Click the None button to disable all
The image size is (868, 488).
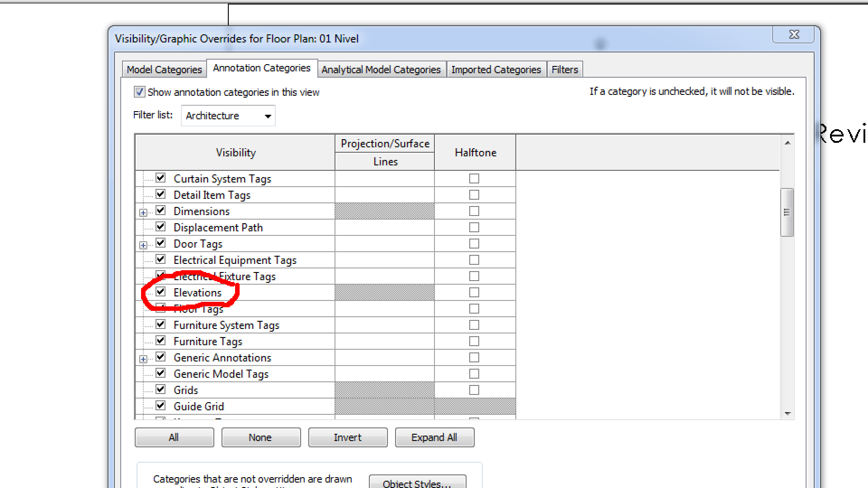(x=260, y=437)
